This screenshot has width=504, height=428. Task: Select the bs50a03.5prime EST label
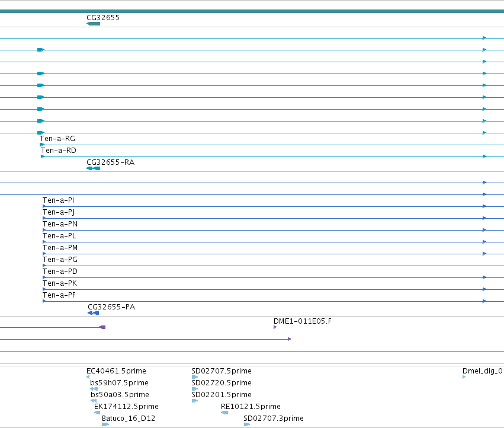[x=120, y=395]
